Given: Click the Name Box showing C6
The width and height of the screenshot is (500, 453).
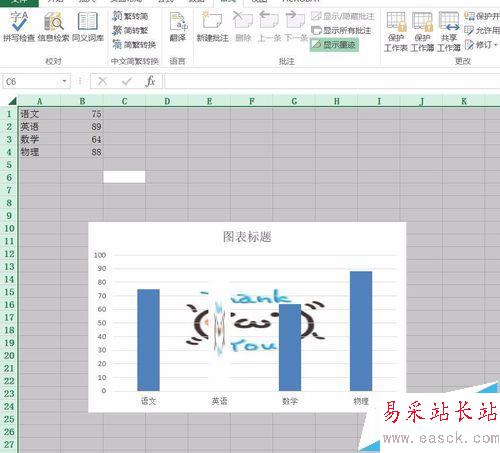Looking at the screenshot, I should coord(32,81).
